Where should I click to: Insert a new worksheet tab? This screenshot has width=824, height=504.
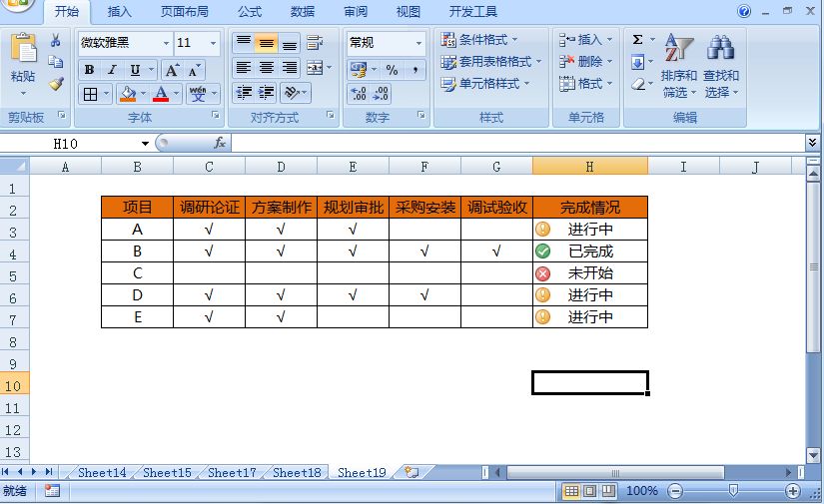[412, 472]
